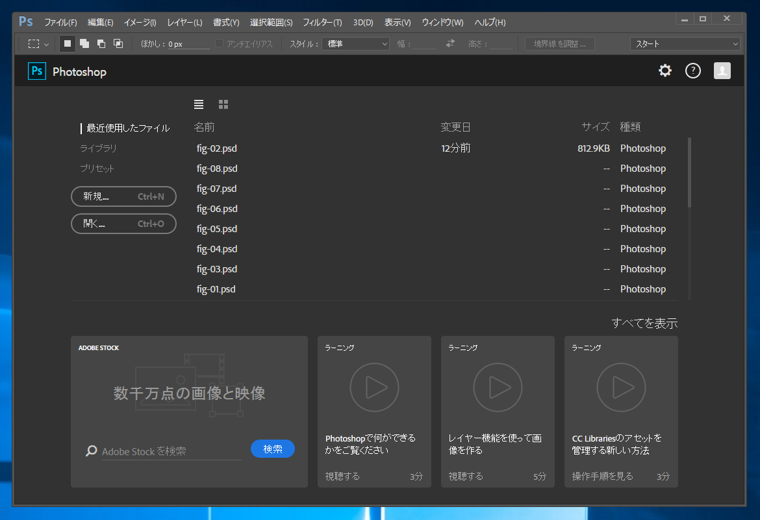Open the ウィンドウ(W) menu

[x=442, y=22]
